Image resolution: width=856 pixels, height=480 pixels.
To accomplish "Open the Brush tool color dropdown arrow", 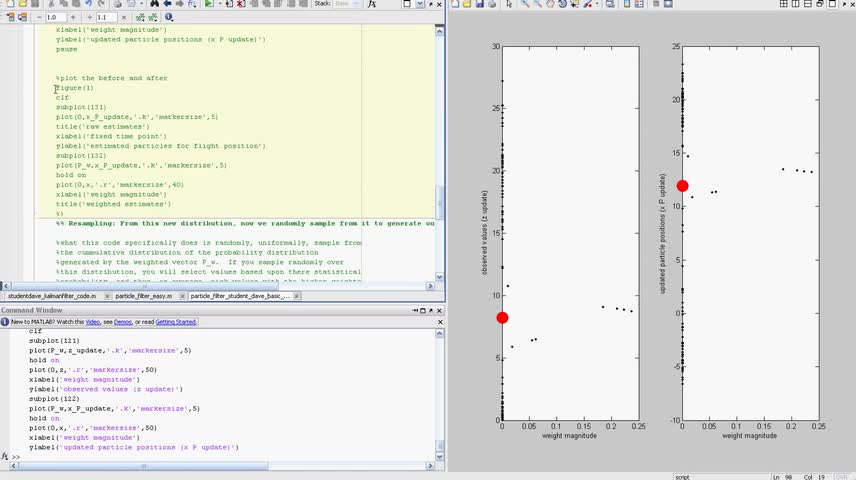I will pos(597,4).
